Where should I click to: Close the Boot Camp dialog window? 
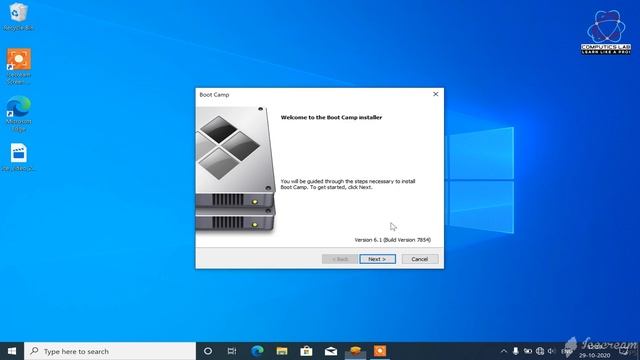point(436,94)
